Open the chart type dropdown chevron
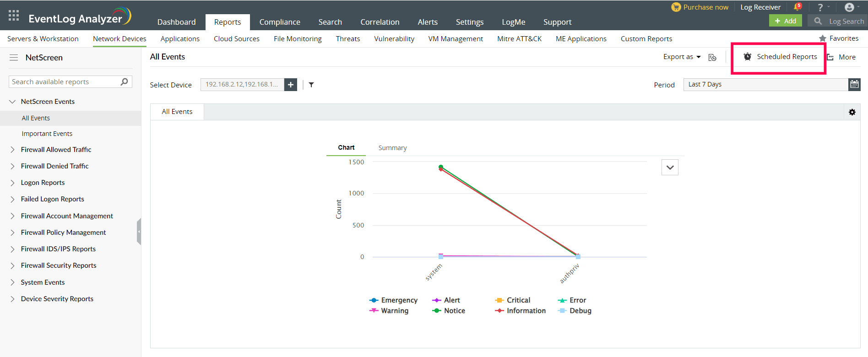 pos(670,168)
